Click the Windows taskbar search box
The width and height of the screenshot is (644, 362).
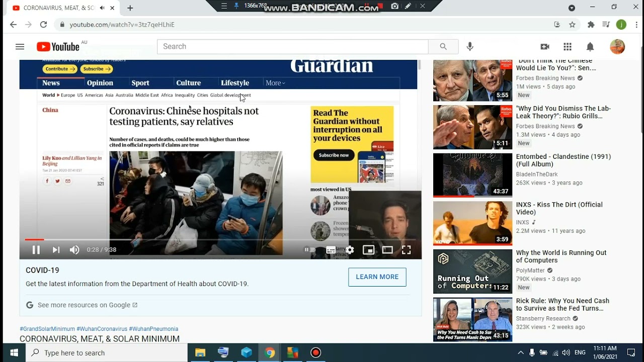coord(107,353)
